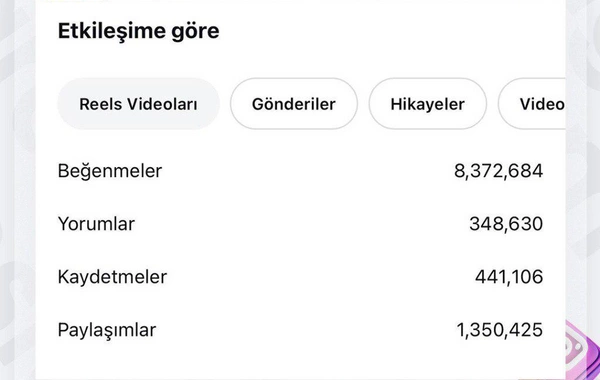Click empty space between Kaydetmeler and 441,106
This screenshot has width=600, height=380.
pyautogui.click(x=321, y=277)
